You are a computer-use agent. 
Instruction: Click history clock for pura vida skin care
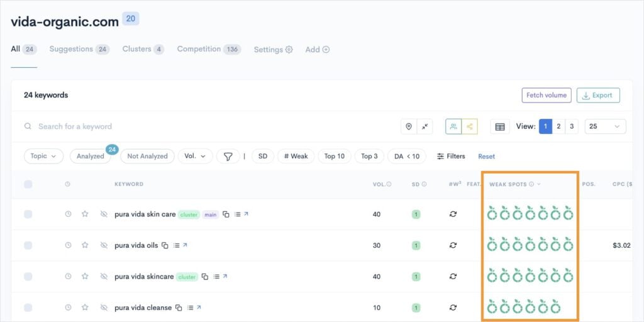[x=68, y=214]
